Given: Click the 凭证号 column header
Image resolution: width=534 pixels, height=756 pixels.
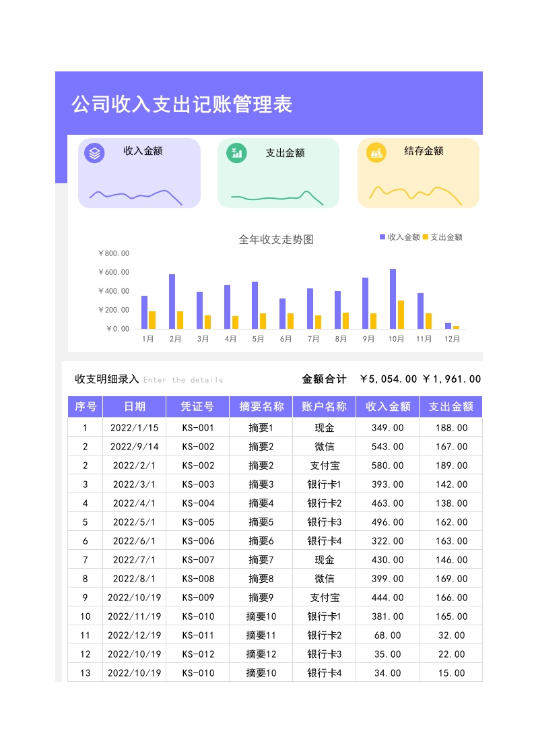Looking at the screenshot, I should tap(197, 407).
